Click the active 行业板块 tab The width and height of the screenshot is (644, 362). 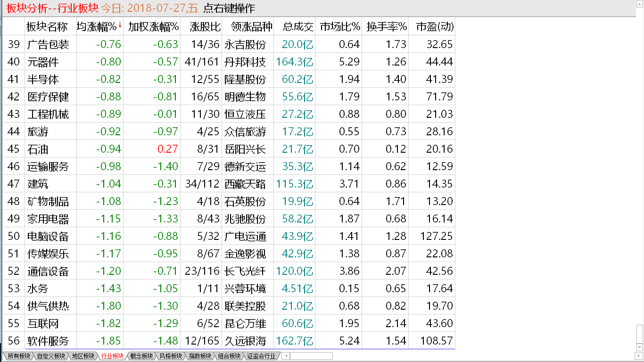point(112,356)
